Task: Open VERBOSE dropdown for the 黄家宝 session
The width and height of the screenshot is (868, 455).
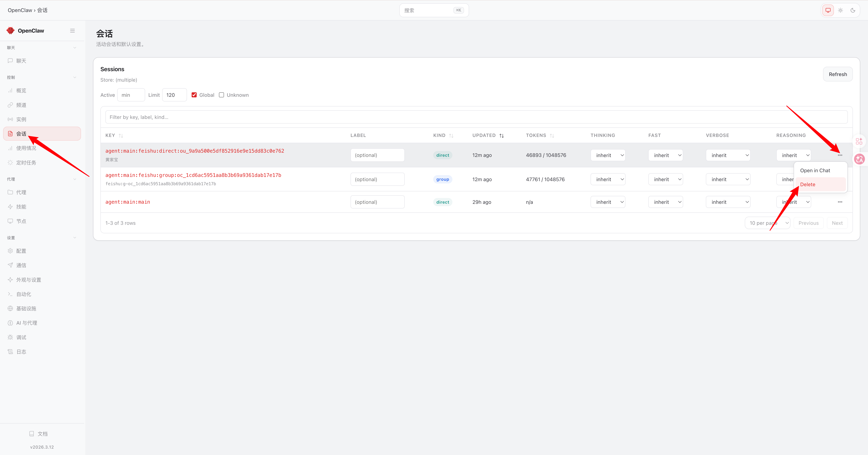Action: (x=728, y=155)
